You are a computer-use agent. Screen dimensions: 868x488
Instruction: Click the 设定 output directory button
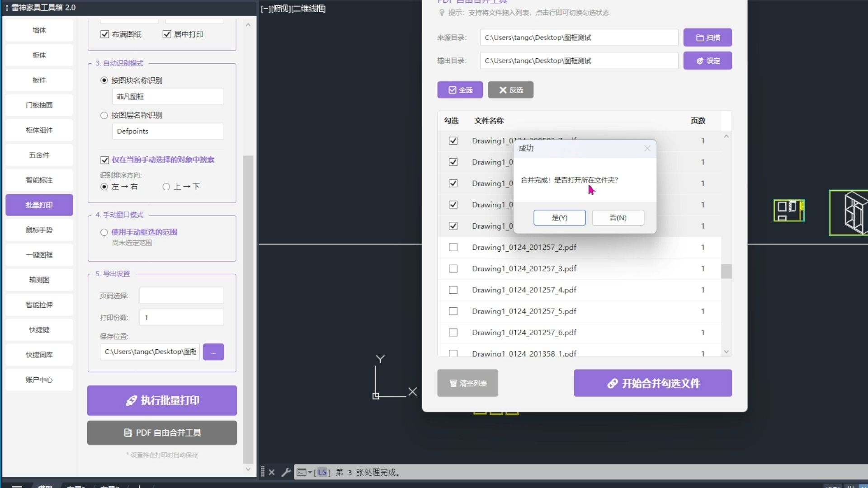coord(708,61)
